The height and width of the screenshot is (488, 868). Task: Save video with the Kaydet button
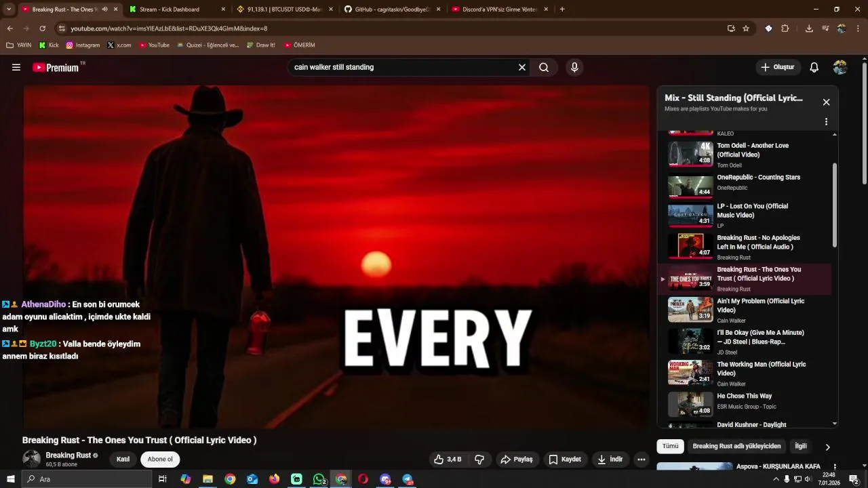565,460
